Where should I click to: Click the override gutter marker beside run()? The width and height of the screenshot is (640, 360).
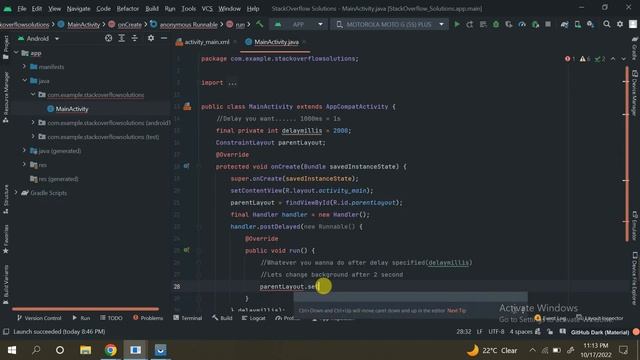click(187, 250)
